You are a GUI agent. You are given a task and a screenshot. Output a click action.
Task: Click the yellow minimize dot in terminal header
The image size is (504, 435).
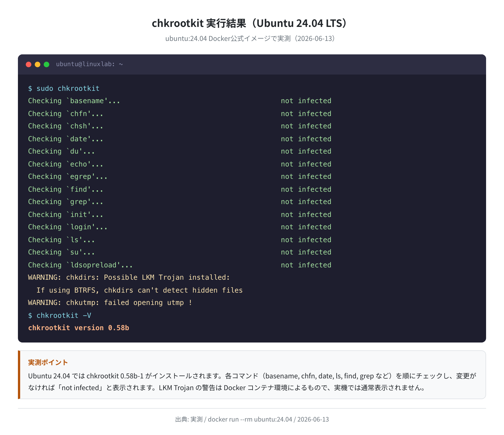(x=38, y=64)
